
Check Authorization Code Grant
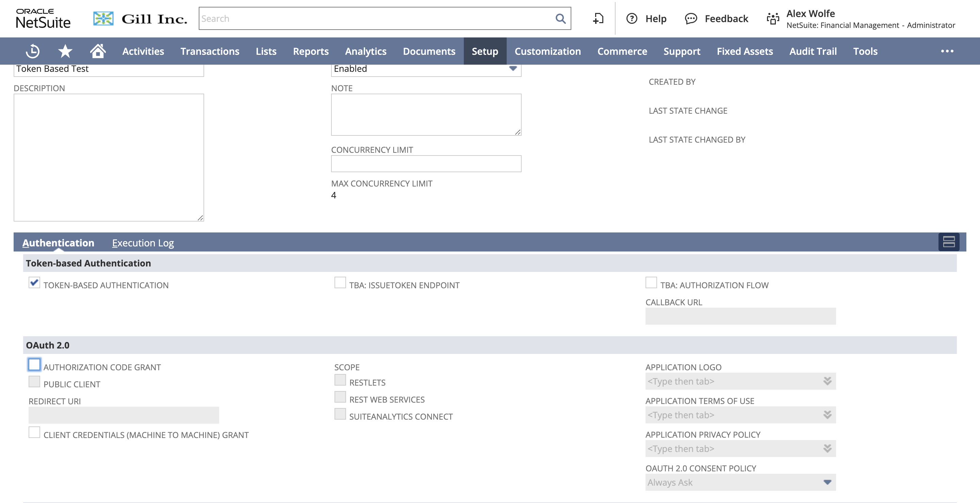tap(34, 364)
